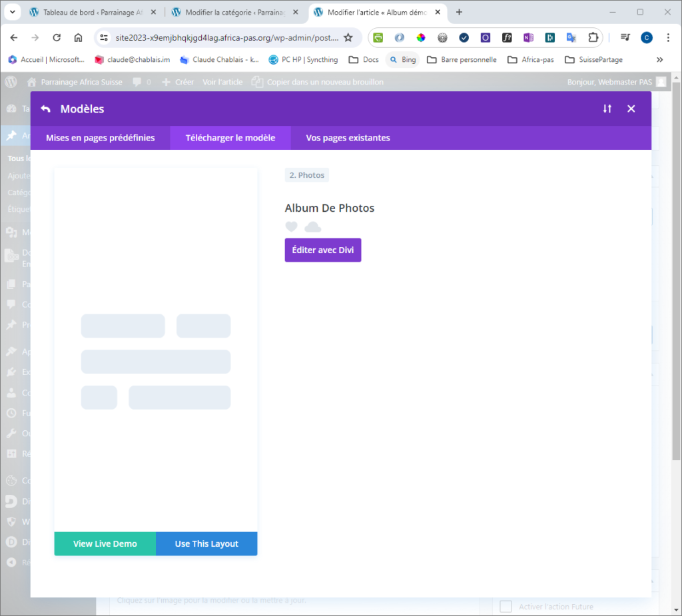Image resolution: width=682 pixels, height=616 pixels.
Task: Click the cloud icon under Album De Photos
Action: tap(312, 227)
